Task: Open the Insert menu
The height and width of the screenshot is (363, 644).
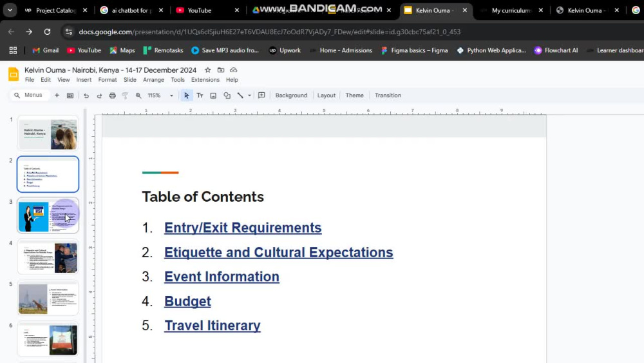Action: 84,80
